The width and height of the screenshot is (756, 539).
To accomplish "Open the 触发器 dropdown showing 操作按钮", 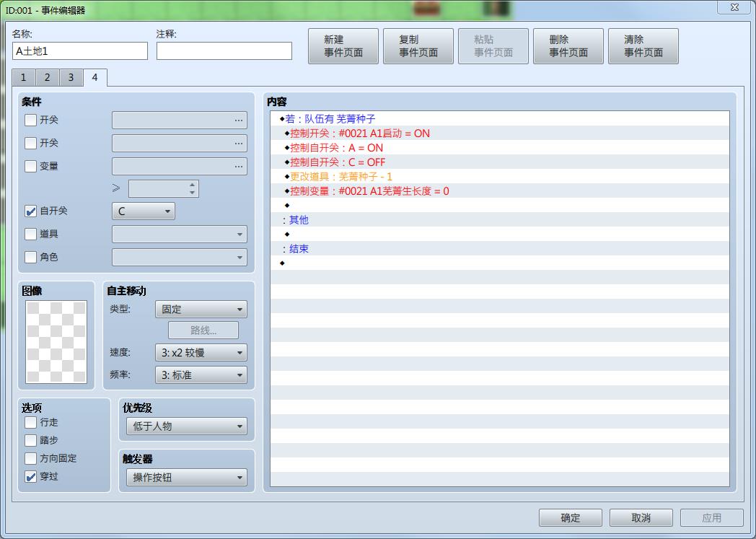I will click(x=187, y=478).
